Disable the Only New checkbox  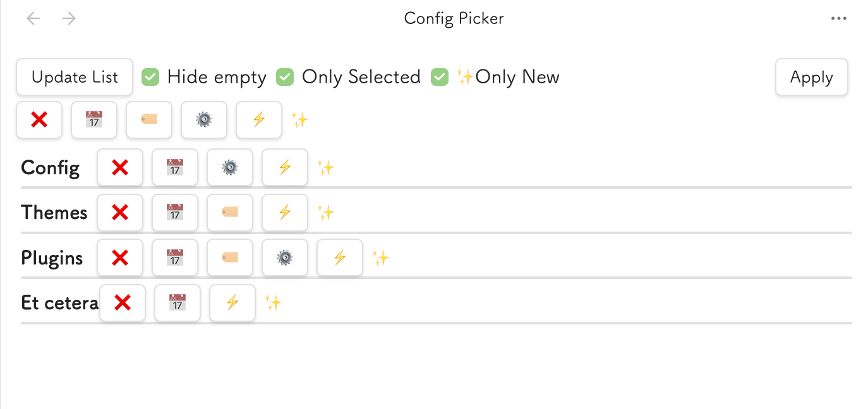coord(439,77)
